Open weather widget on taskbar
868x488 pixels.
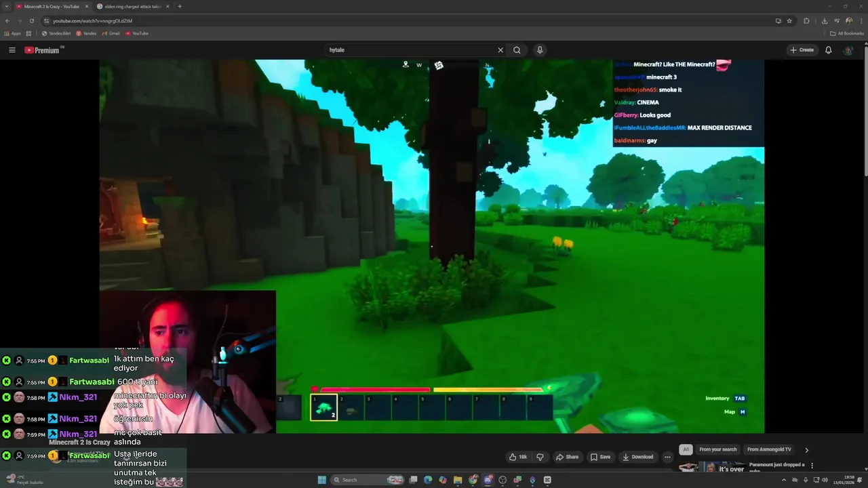click(x=24, y=480)
